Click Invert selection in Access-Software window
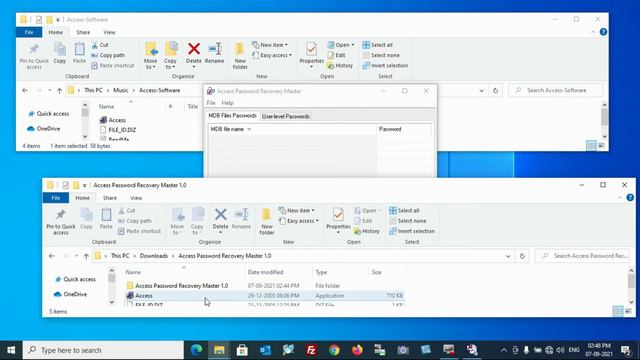Screen dimensions: 640x360 pyautogui.click(x=385, y=65)
